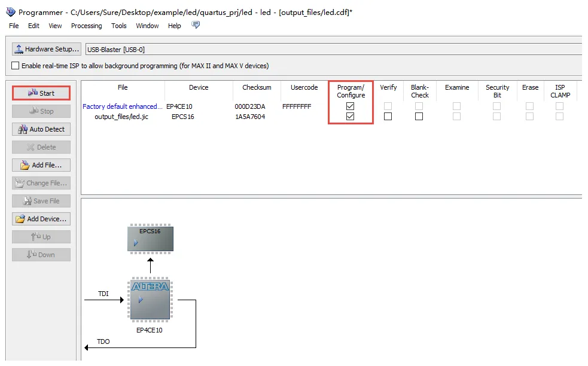The height and width of the screenshot is (366, 588).
Task: Open the View menu
Action: tap(55, 26)
